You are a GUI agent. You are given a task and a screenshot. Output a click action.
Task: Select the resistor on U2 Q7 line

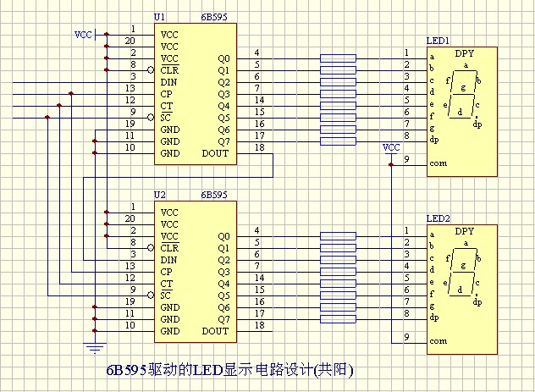click(x=338, y=319)
